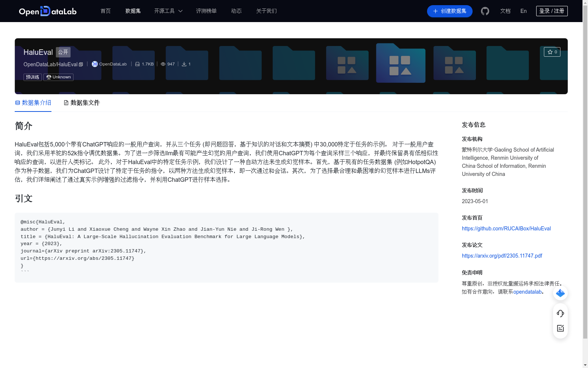
Task: Go to 首页 in the navigation
Action: pyautogui.click(x=105, y=11)
